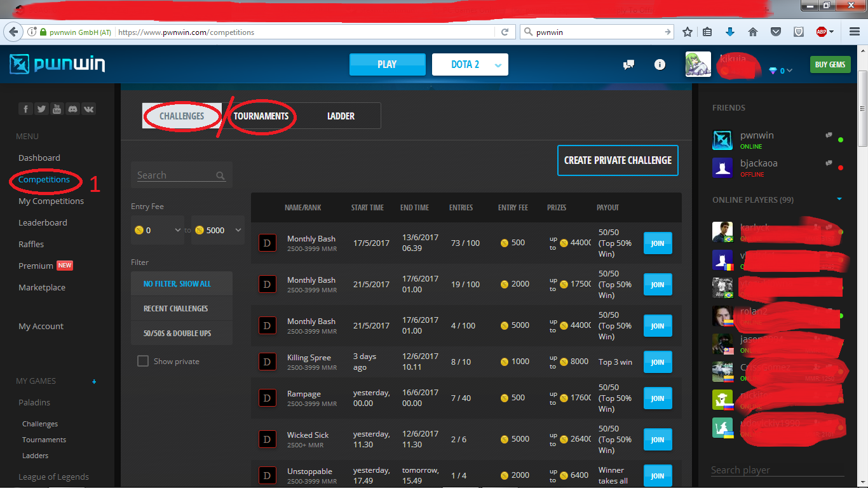Switch to the Tournaments tab
This screenshot has width=868, height=488.
[261, 116]
